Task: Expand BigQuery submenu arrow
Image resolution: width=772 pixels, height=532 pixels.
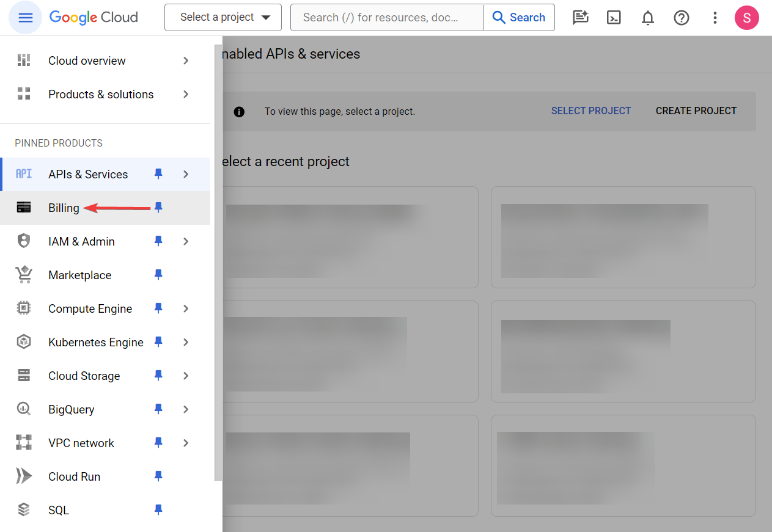Action: click(186, 409)
